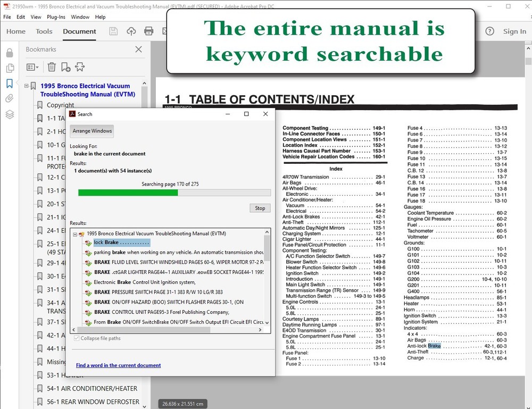532x409 pixels.
Task: Click the Save file icon in toolbar
Action: click(x=113, y=31)
